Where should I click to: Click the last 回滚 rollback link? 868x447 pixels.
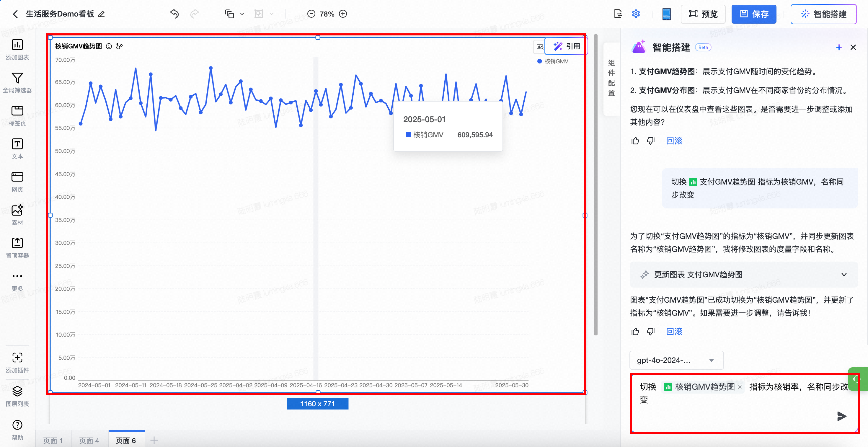674,332
